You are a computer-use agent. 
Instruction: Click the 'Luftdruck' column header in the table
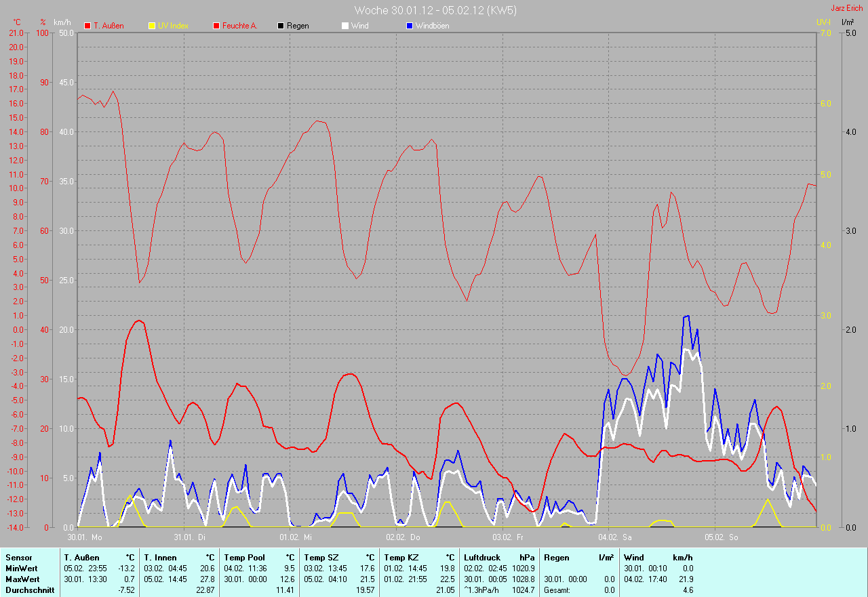coord(480,557)
